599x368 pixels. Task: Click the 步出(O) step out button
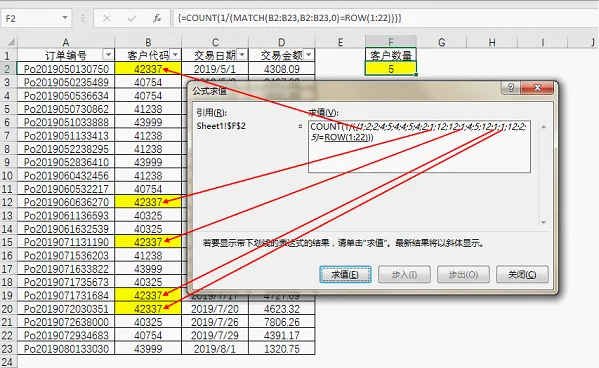(463, 274)
